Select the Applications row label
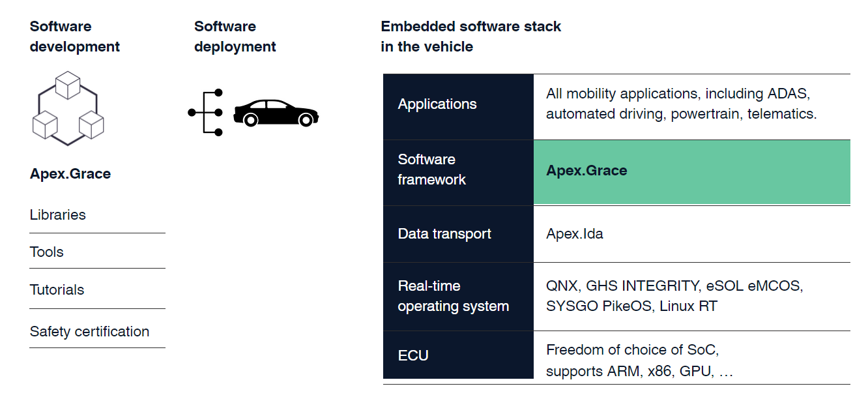Viewport: 868px width, 412px height. point(437,104)
